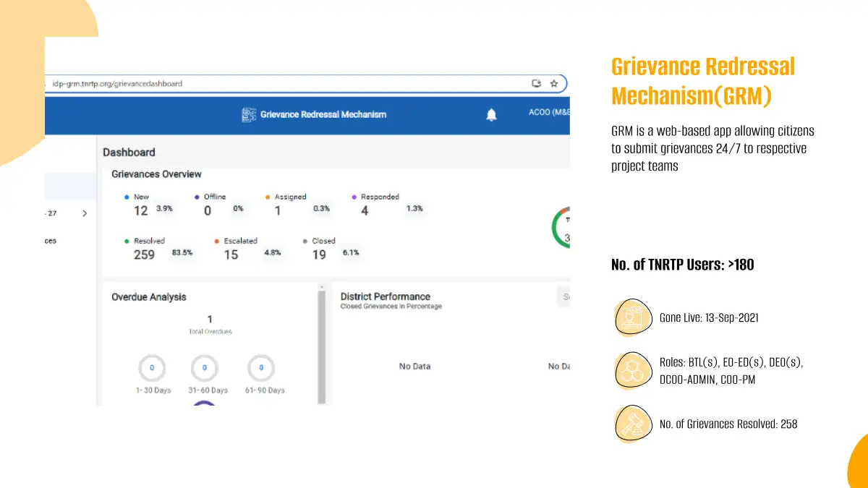Click the New grievances status
This screenshot has height=488, width=868.
point(141,197)
